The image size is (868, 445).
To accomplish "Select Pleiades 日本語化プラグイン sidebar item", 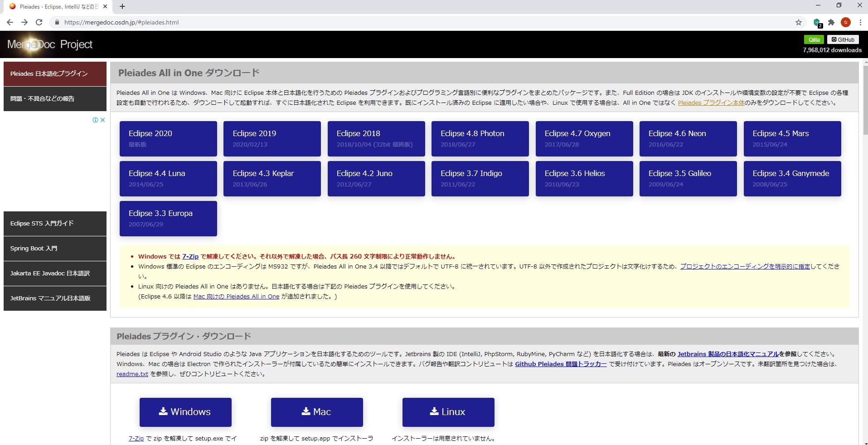I will 55,73.
